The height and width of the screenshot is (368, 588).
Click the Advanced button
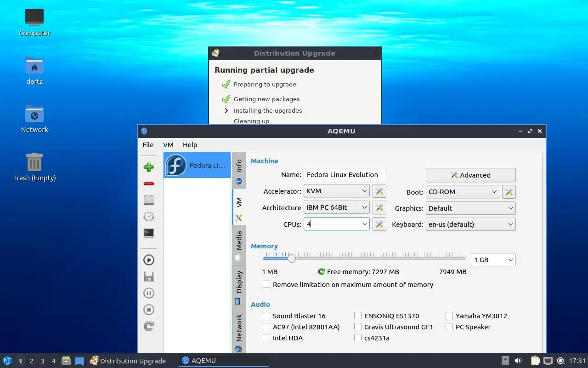471,175
